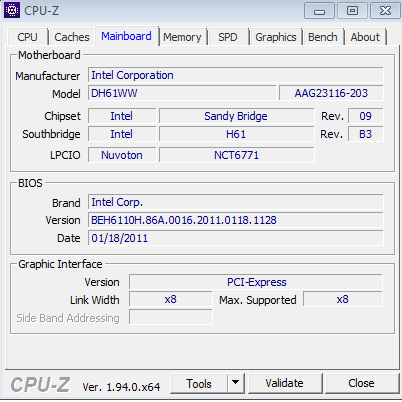Image resolution: width=402 pixels, height=402 pixels.
Task: Click the H61 southbridge value
Action: click(x=236, y=134)
